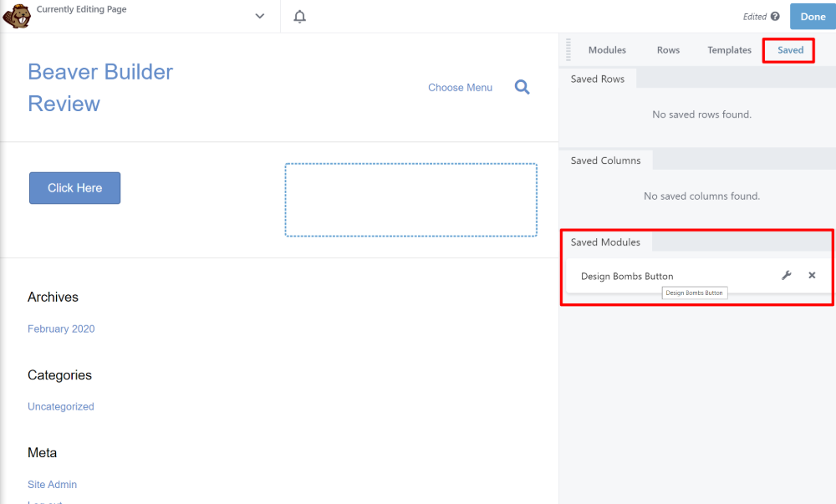Open the Uncategorized category link

(x=61, y=406)
